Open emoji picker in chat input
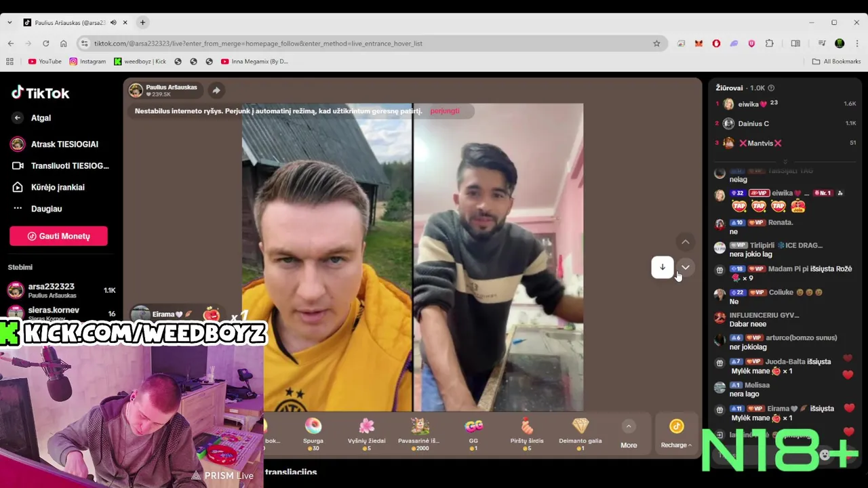Viewport: 868px width, 488px height. [x=825, y=455]
